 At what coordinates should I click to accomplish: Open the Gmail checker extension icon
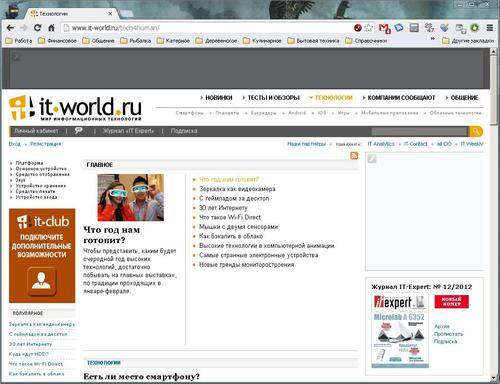(385, 28)
